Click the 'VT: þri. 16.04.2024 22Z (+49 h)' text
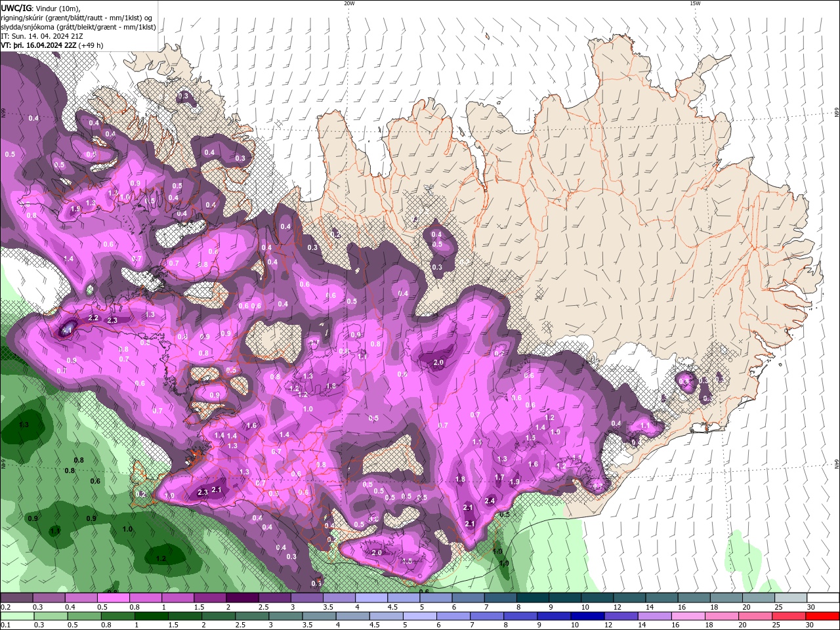 pos(52,45)
